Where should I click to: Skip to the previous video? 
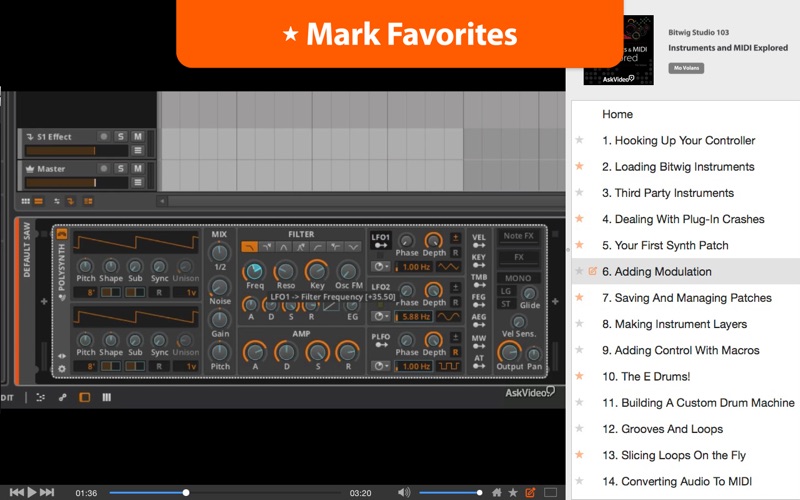tap(16, 492)
